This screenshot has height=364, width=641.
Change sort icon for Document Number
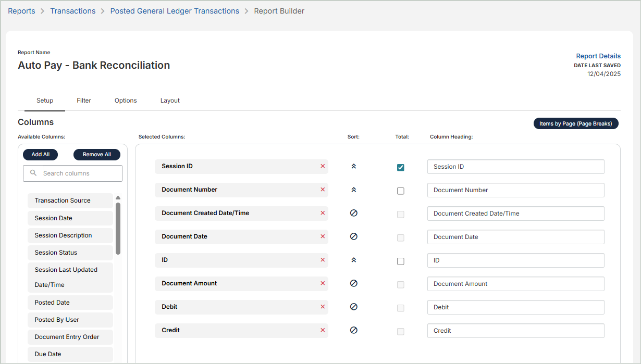tap(353, 190)
